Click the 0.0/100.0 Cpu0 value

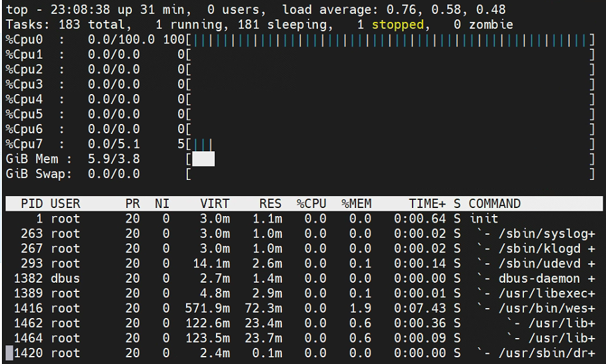[x=121, y=40]
